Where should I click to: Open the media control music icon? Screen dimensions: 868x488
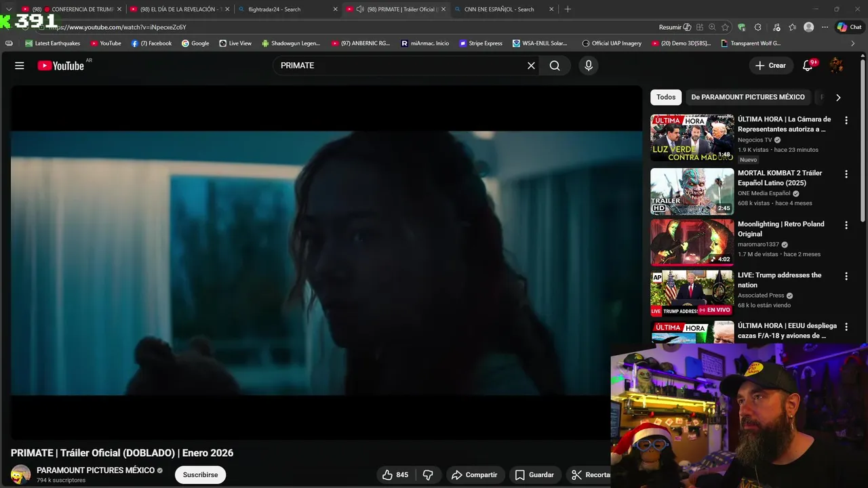(x=776, y=27)
